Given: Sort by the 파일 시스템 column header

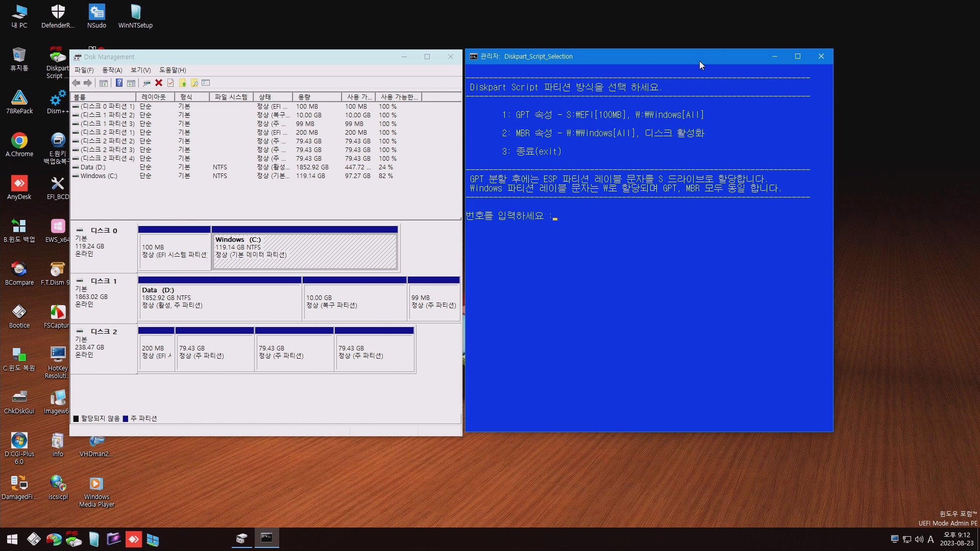Looking at the screenshot, I should point(232,97).
